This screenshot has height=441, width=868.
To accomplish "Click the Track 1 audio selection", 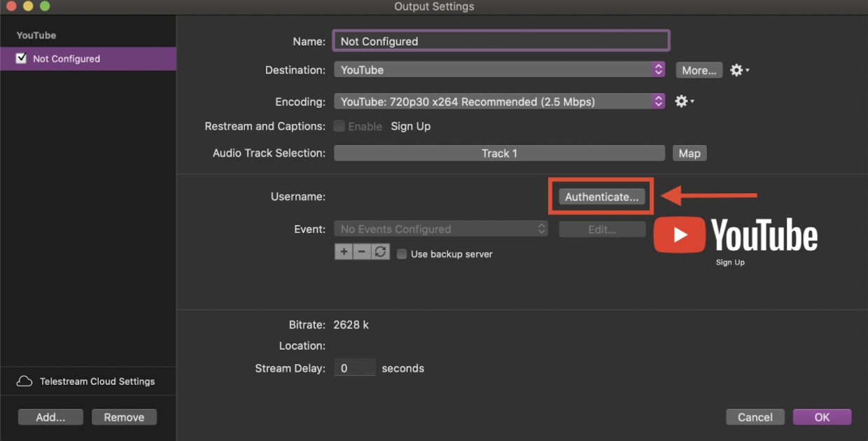I will pos(499,153).
